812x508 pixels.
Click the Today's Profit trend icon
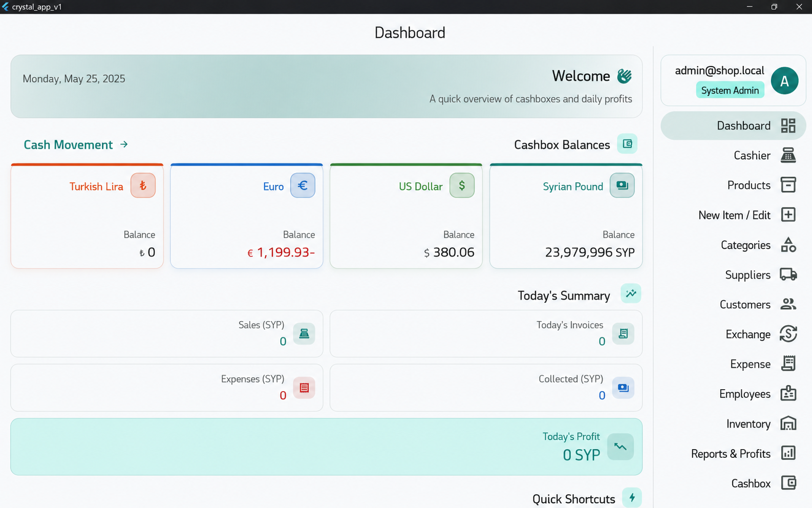pyautogui.click(x=621, y=447)
